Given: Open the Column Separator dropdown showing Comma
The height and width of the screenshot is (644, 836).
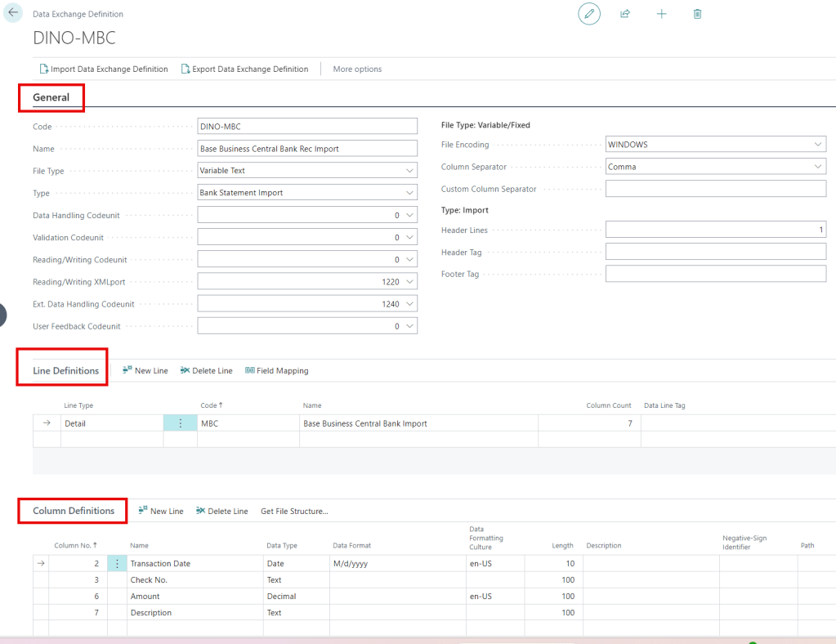Looking at the screenshot, I should (818, 166).
